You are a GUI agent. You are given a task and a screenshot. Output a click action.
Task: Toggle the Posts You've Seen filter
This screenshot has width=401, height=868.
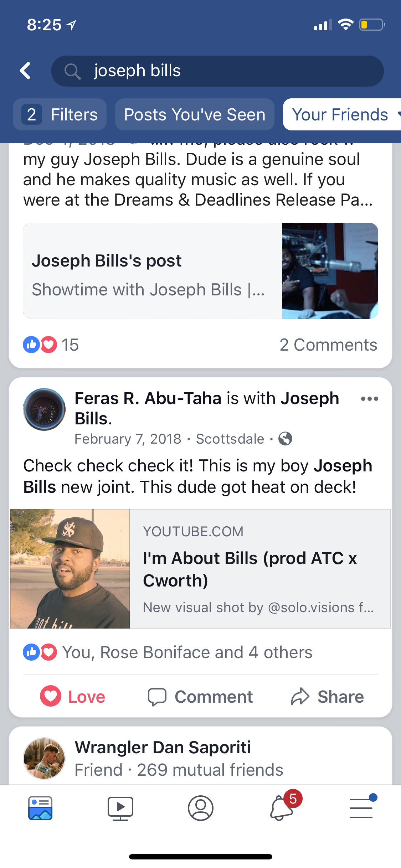tap(195, 115)
